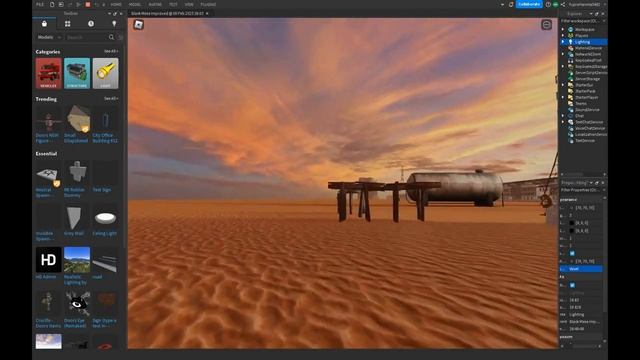
Task: Open the Toolbox search filter options
Action: (x=120, y=37)
